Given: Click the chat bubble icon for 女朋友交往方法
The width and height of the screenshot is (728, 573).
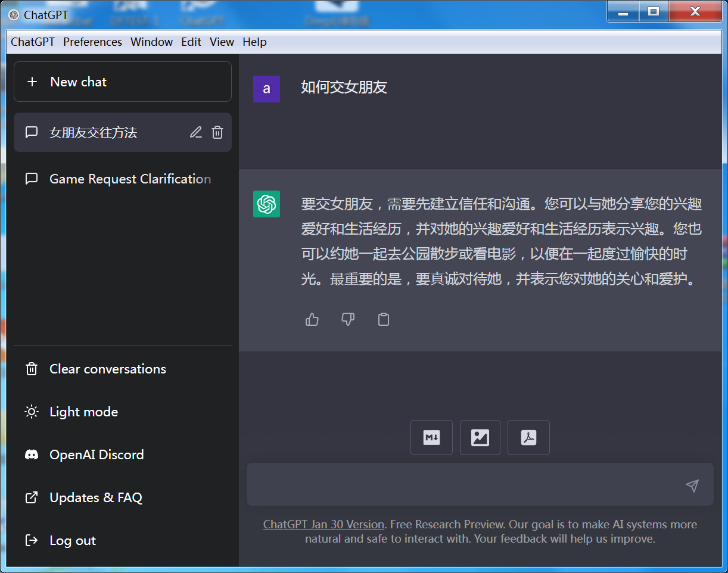Looking at the screenshot, I should point(32,132).
